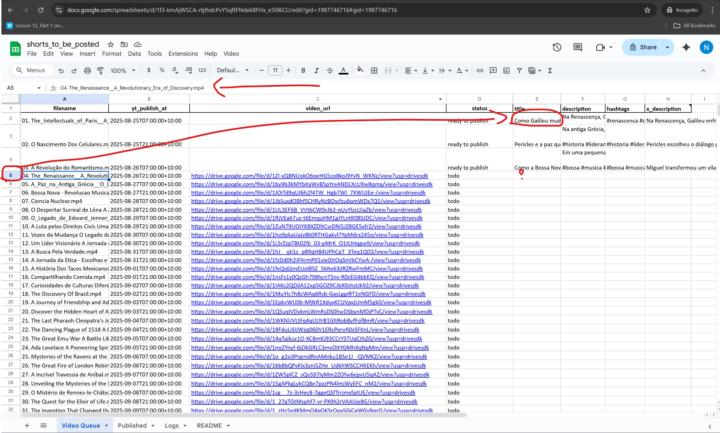This screenshot has width=720, height=433.
Task: Toggle bold formatting
Action: pos(303,71)
